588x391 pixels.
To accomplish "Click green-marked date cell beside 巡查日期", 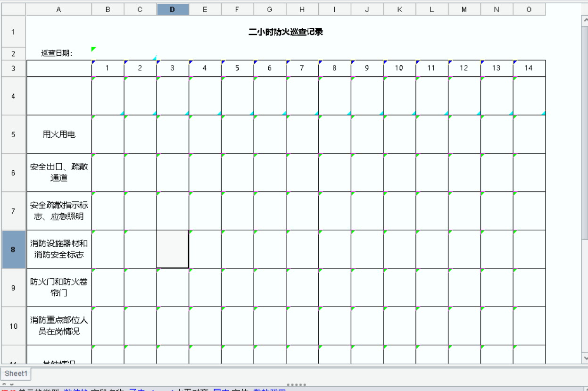I will [108, 53].
